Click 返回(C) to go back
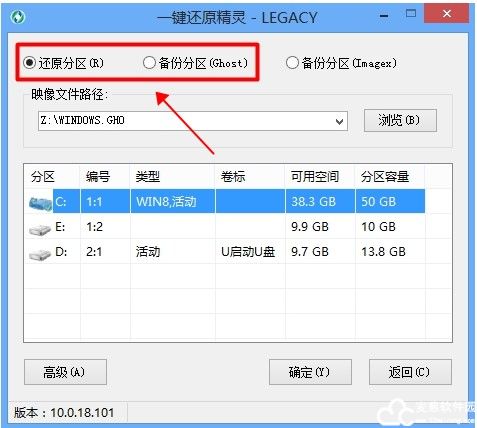This screenshot has width=477, height=428. tap(410, 372)
